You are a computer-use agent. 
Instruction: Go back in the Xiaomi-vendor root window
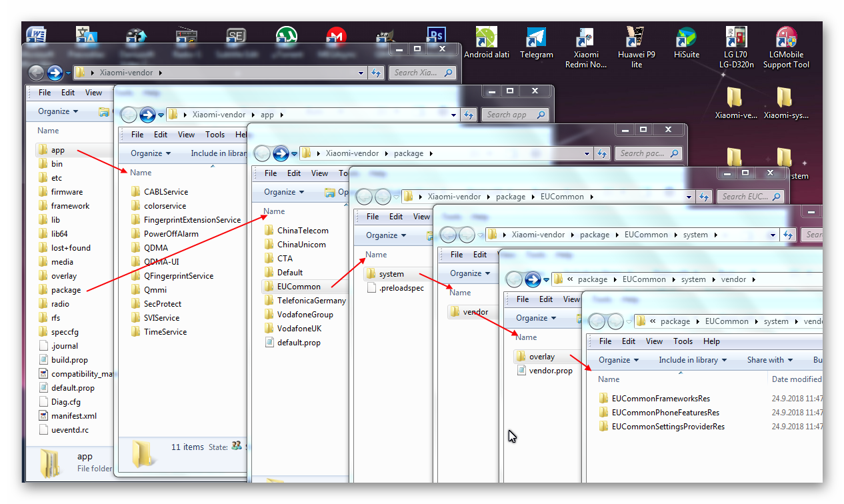(x=37, y=73)
